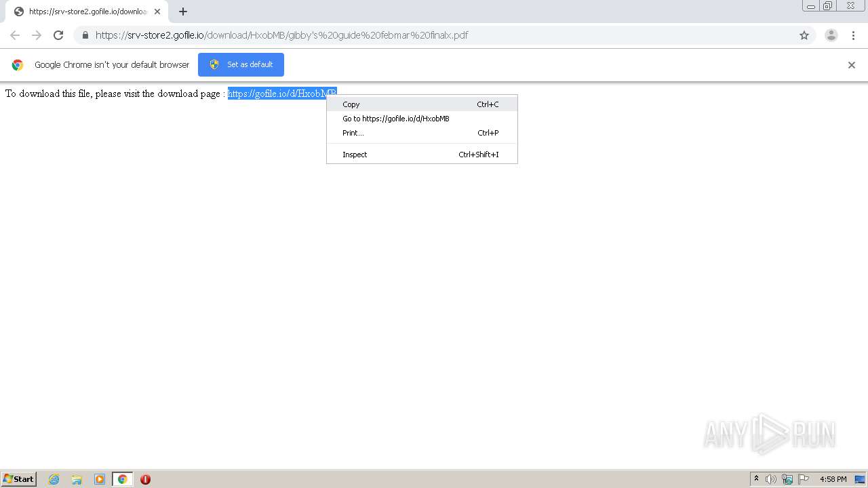Screen dimensions: 868x488
Task: Click the browser Forward arrow
Action: pos(37,35)
